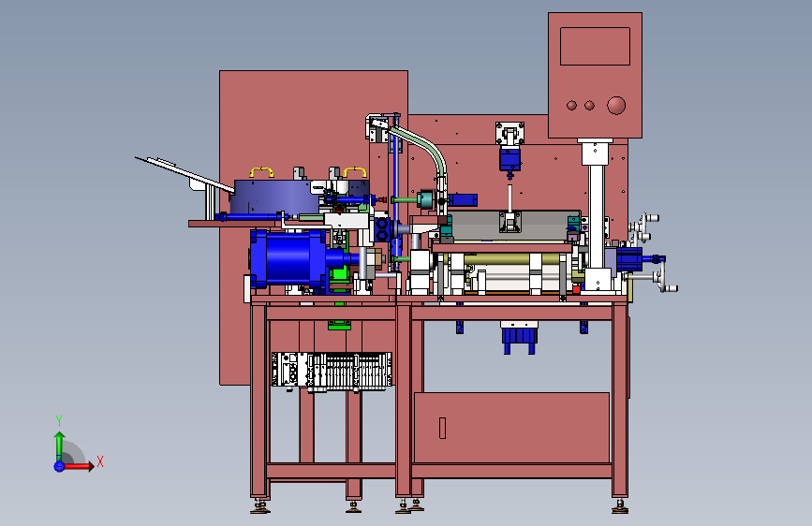
Task: Select the far right leveling foot
Action: click(x=620, y=507)
